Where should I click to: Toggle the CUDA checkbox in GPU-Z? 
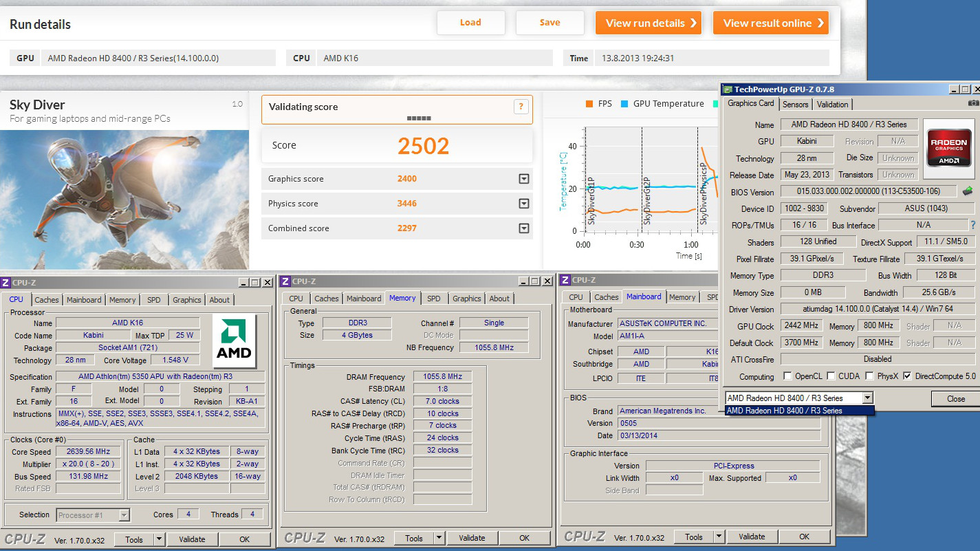pyautogui.click(x=831, y=376)
